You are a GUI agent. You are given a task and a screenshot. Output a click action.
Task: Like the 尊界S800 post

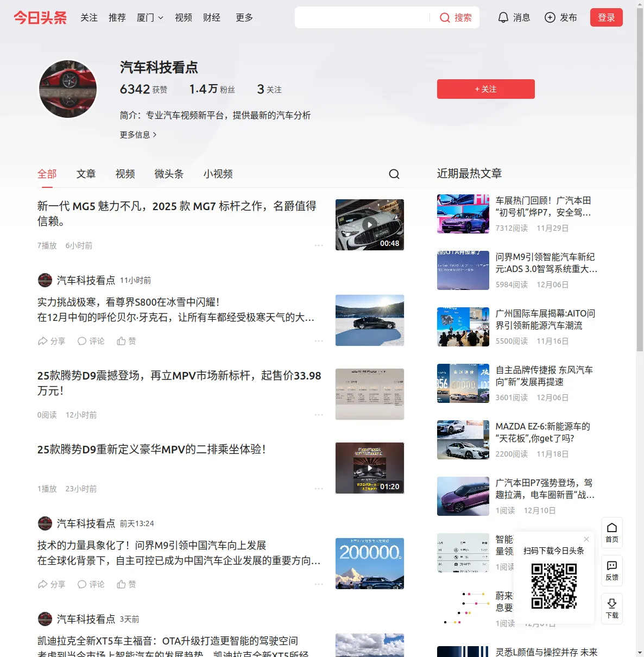coord(127,341)
